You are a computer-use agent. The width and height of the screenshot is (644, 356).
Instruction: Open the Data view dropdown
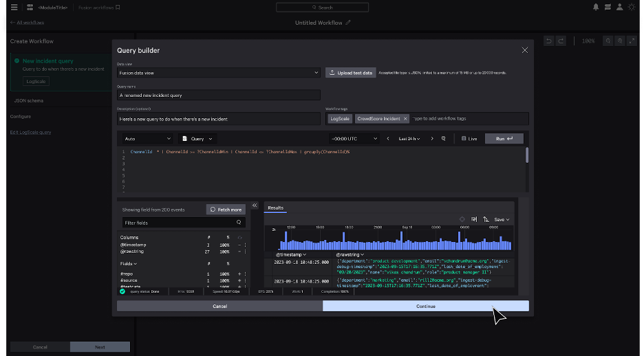coord(218,72)
